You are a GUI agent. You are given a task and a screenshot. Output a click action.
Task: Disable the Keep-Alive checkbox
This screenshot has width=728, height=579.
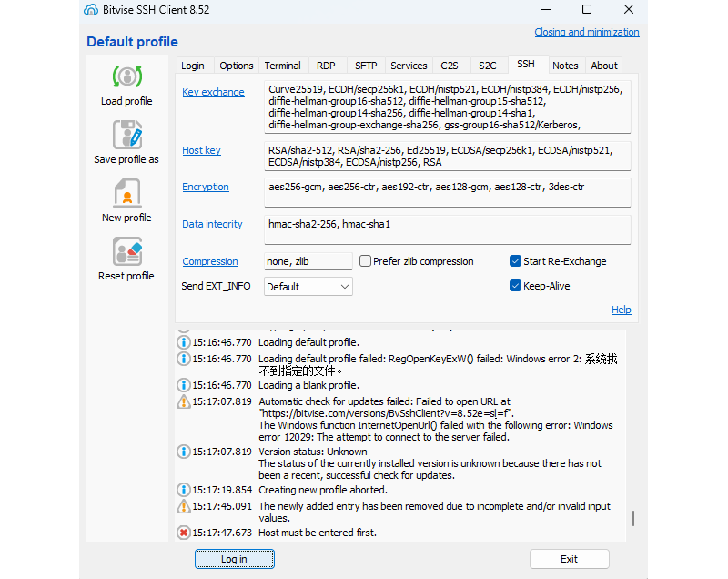click(515, 286)
